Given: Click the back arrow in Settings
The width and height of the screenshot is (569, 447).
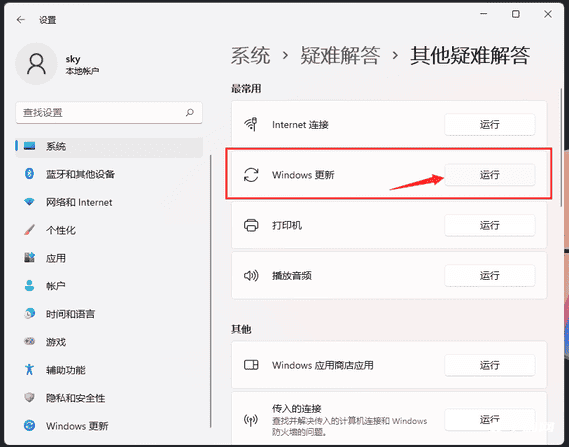Looking at the screenshot, I should point(21,20).
